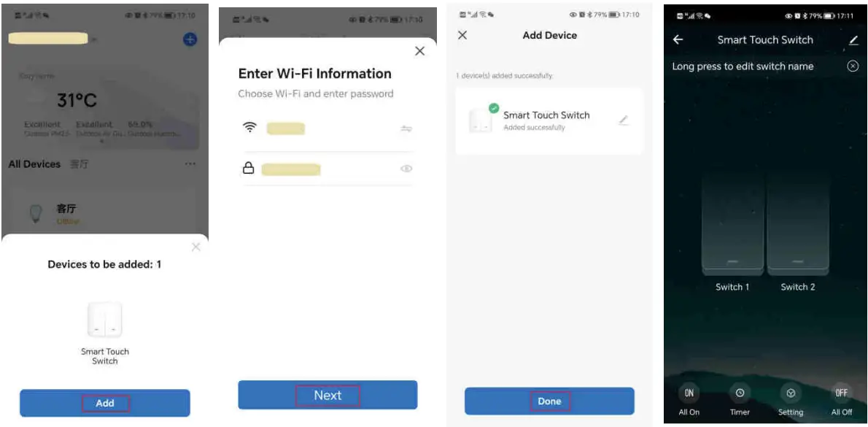
Task: Select the Wi-Fi password input field
Action: pos(328,169)
